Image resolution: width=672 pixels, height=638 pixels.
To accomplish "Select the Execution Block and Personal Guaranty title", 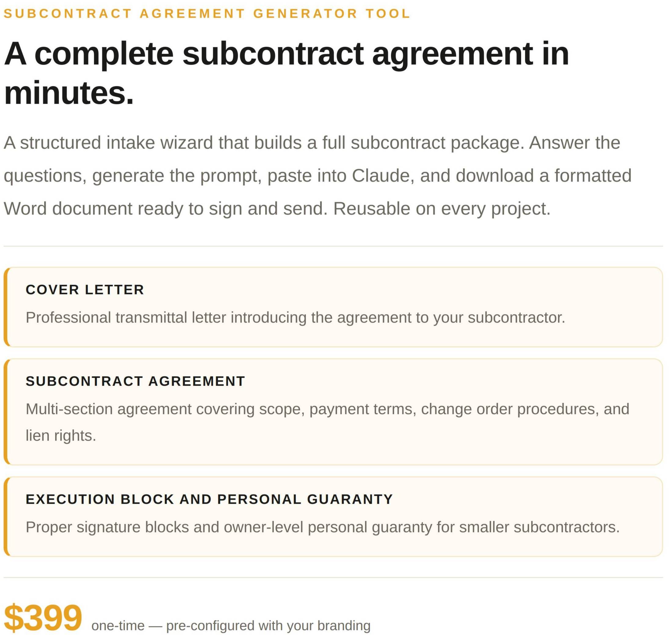I will pyautogui.click(x=209, y=499).
